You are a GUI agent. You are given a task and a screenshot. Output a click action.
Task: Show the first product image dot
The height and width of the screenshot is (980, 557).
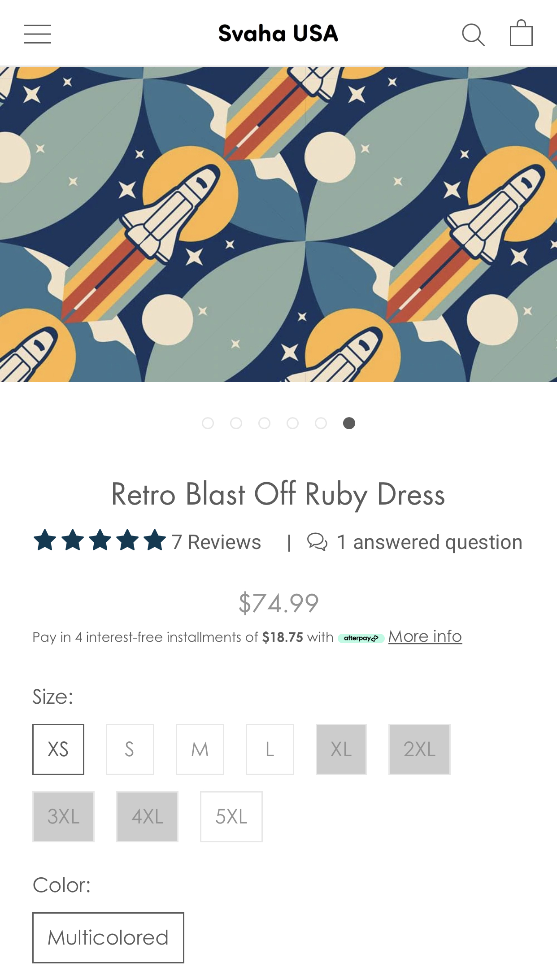click(208, 423)
